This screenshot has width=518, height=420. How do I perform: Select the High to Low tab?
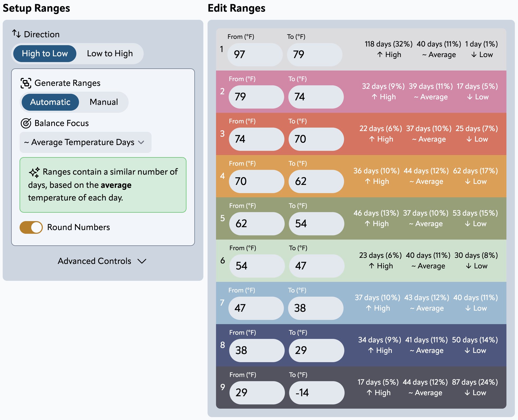tap(44, 53)
